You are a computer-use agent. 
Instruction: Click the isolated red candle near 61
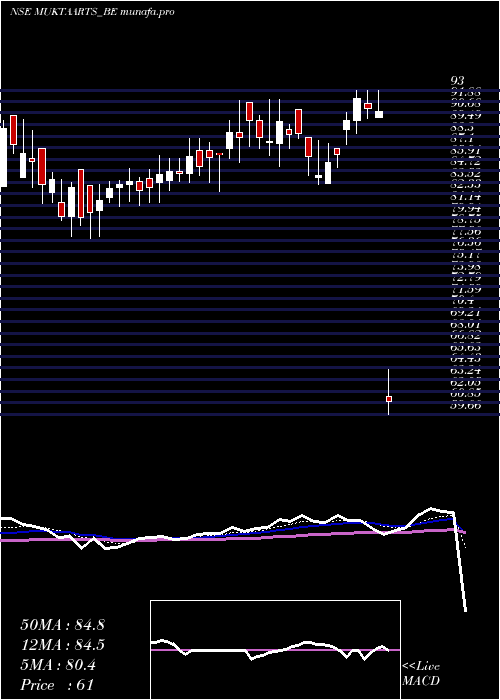(389, 399)
